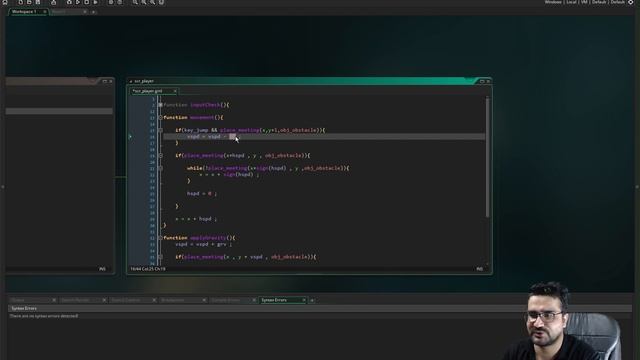The image size is (640, 360).
Task: Click the no syntax errors detected message
Action: (44, 316)
